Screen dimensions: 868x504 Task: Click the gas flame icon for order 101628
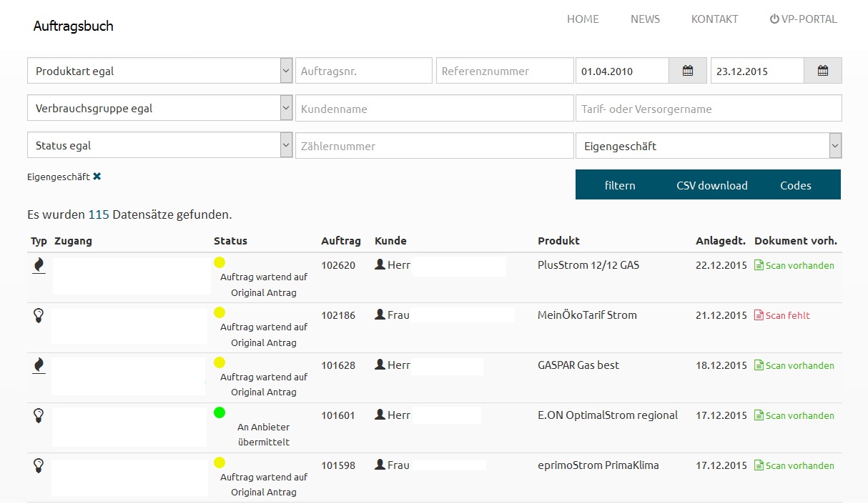click(39, 365)
